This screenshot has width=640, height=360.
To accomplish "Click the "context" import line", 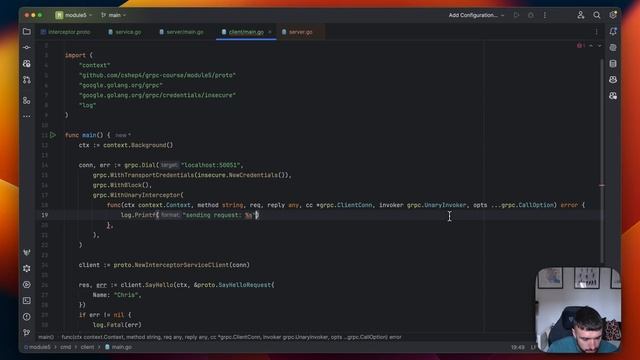I will click(x=94, y=65).
